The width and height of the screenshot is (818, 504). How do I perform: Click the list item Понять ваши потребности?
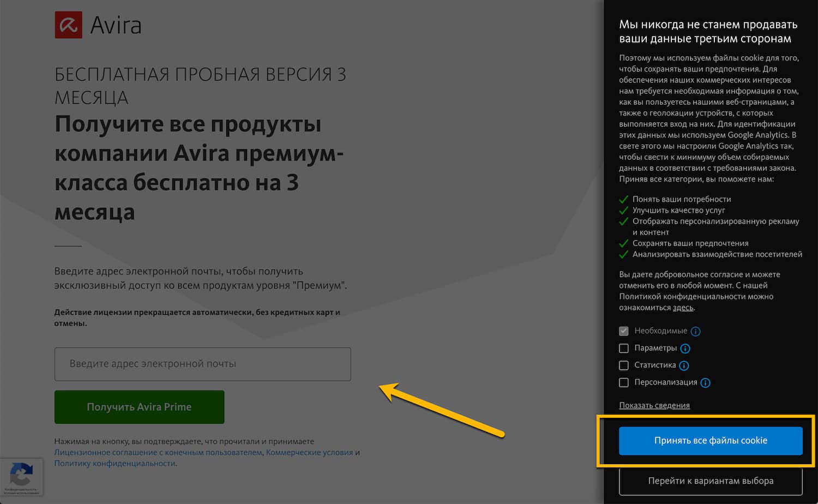click(x=682, y=199)
